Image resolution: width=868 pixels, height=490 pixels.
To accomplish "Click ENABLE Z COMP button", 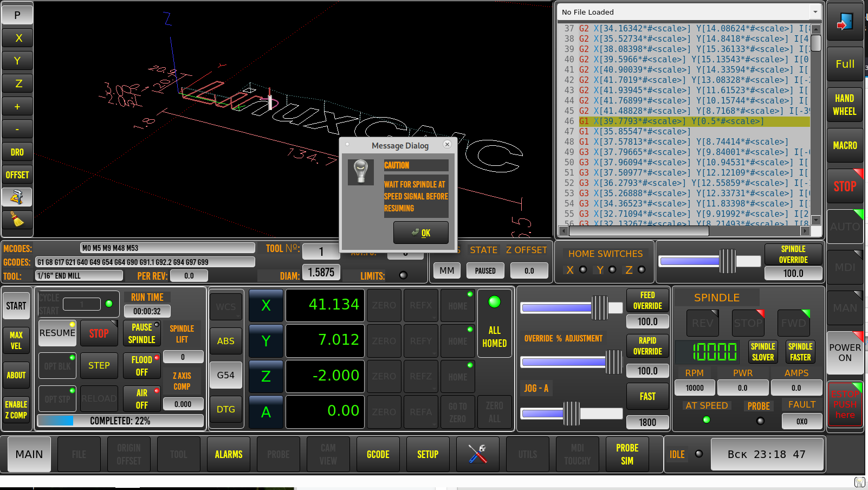I will pyautogui.click(x=16, y=410).
